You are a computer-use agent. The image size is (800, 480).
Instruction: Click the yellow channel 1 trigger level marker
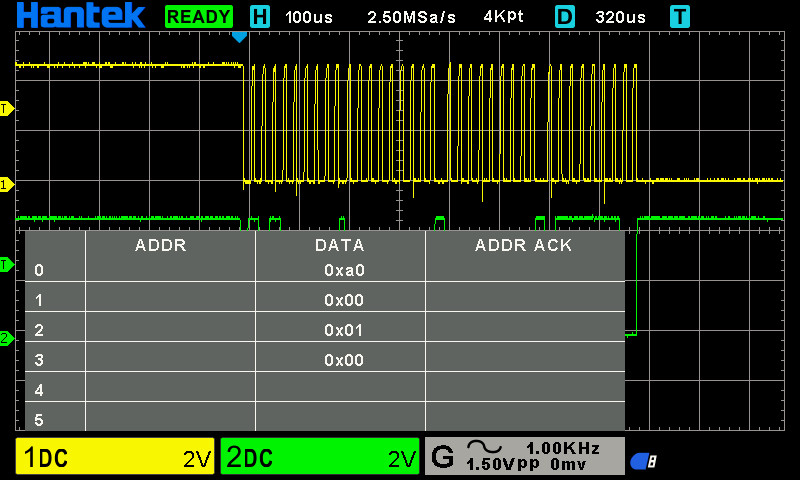pos(6,108)
